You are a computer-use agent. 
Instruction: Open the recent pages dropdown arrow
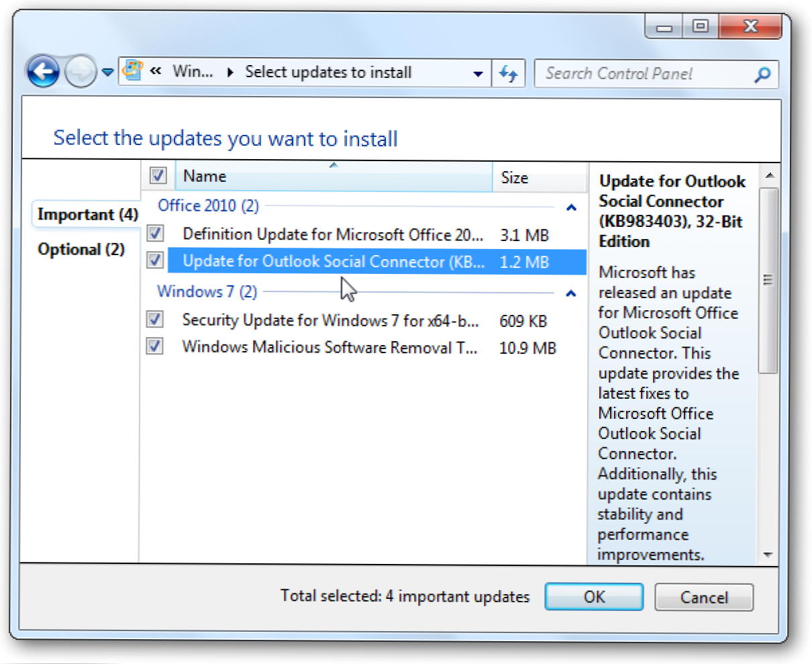pos(107,73)
